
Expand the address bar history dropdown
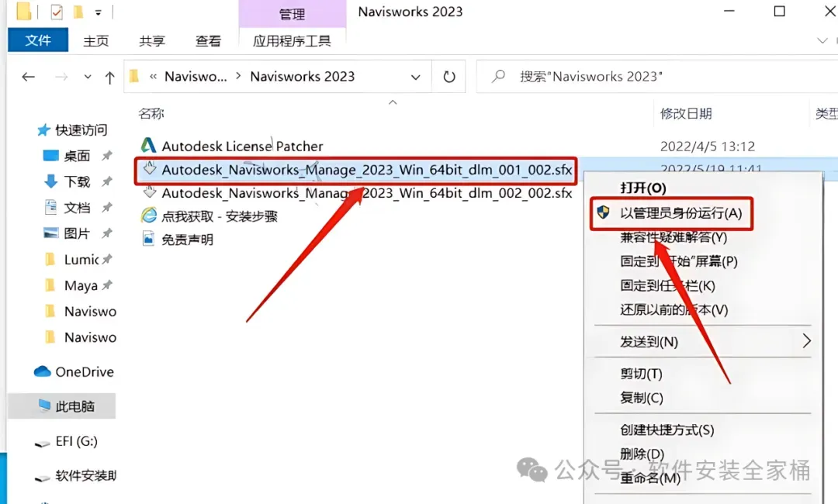tap(415, 77)
